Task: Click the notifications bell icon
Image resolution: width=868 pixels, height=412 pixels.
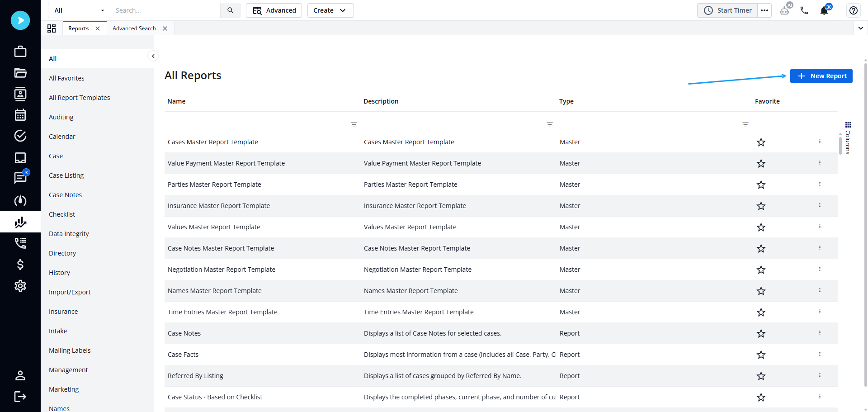Action: 824,11
